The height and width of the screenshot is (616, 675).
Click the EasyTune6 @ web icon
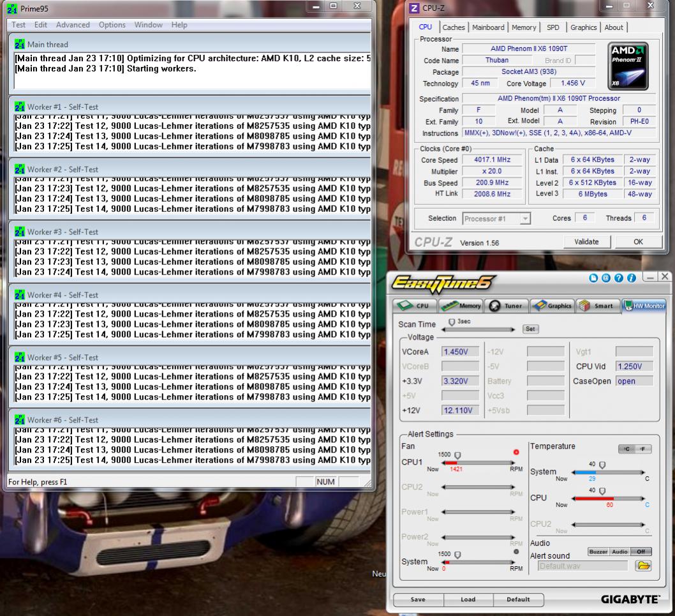[x=605, y=278]
